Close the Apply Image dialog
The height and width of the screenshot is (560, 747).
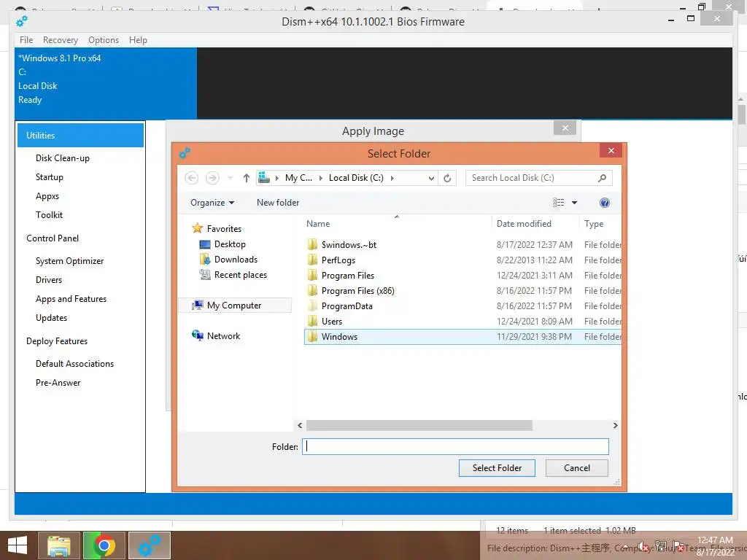tap(565, 128)
